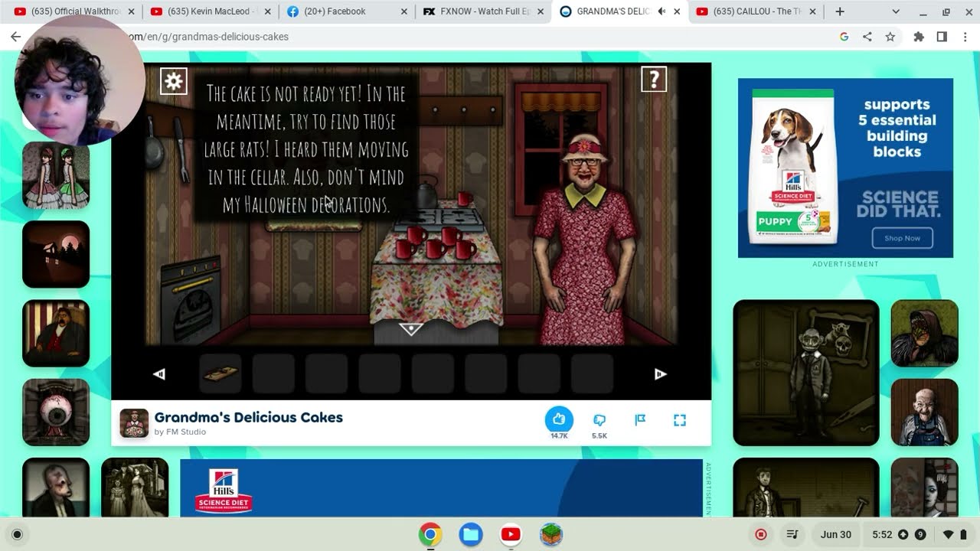
Task: Click the Shop Now ad button
Action: [x=902, y=238]
